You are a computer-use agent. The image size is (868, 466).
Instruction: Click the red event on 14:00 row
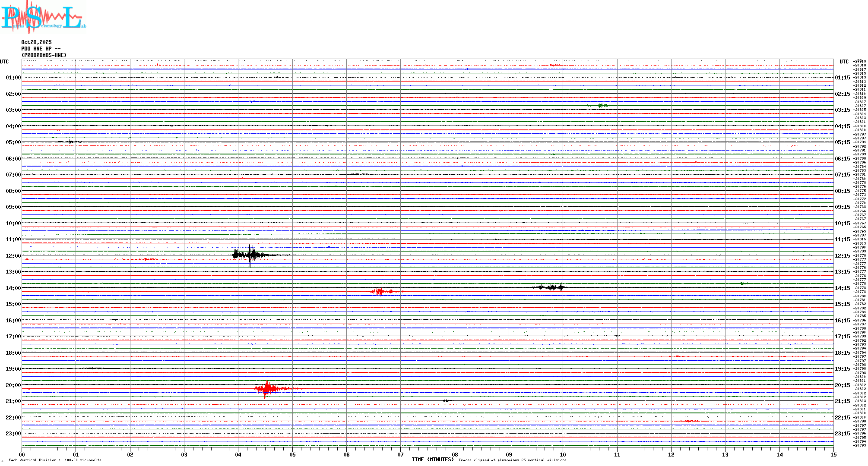[x=380, y=292]
